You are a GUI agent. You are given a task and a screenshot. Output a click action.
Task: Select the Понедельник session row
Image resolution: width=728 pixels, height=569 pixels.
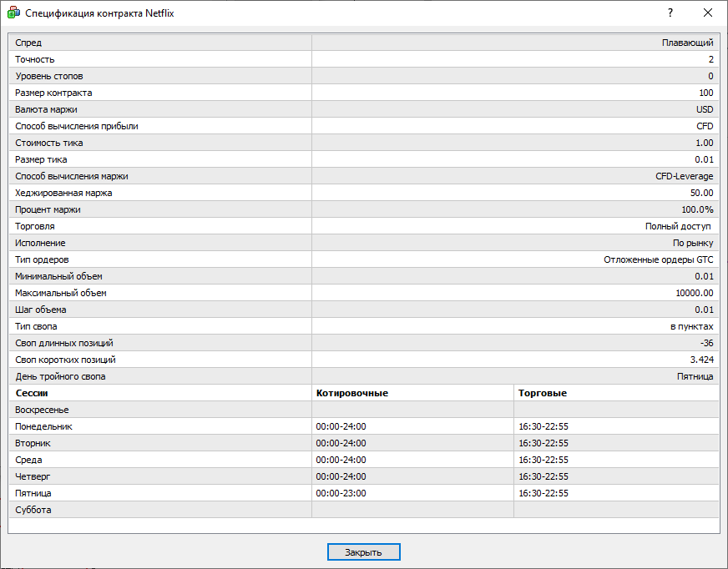click(43, 426)
